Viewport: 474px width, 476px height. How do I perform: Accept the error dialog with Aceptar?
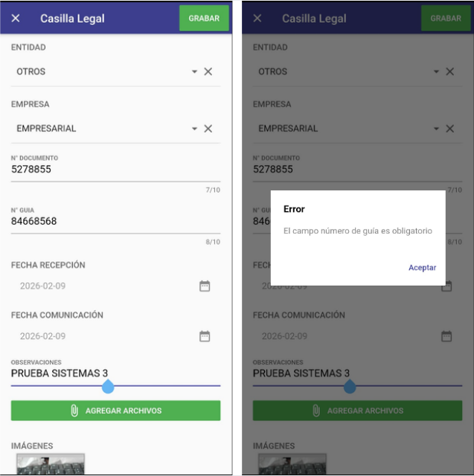pos(422,268)
